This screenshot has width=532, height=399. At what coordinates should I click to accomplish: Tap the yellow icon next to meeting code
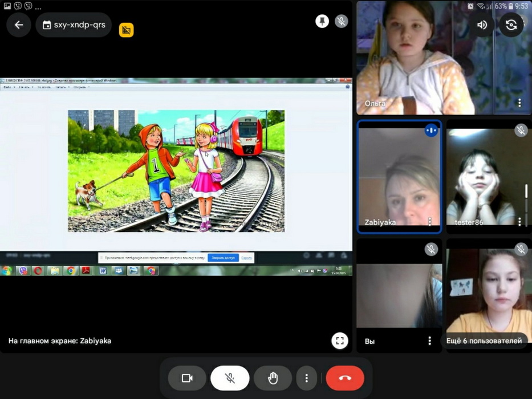[126, 30]
